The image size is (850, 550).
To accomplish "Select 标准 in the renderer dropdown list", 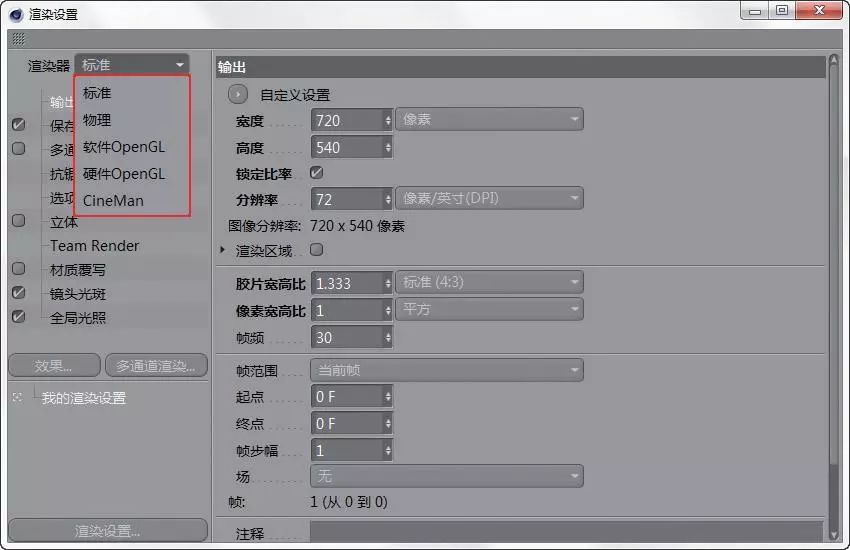I will pos(98,93).
